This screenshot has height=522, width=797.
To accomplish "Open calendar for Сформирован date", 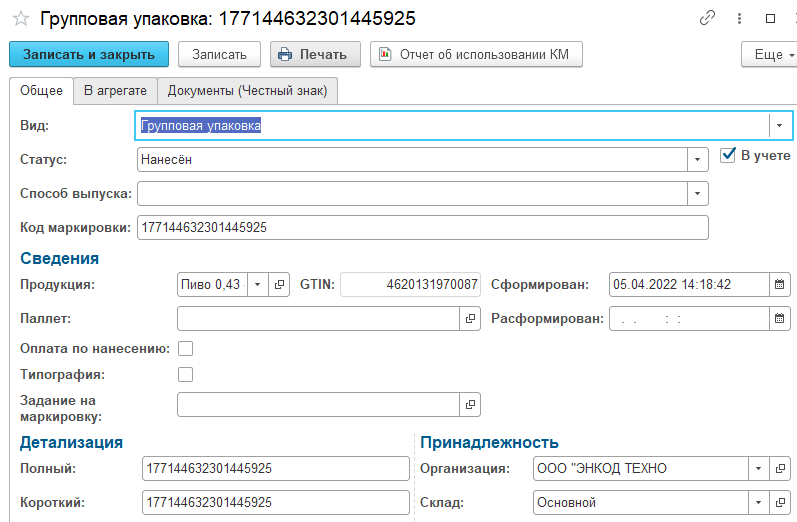I will coord(779,284).
